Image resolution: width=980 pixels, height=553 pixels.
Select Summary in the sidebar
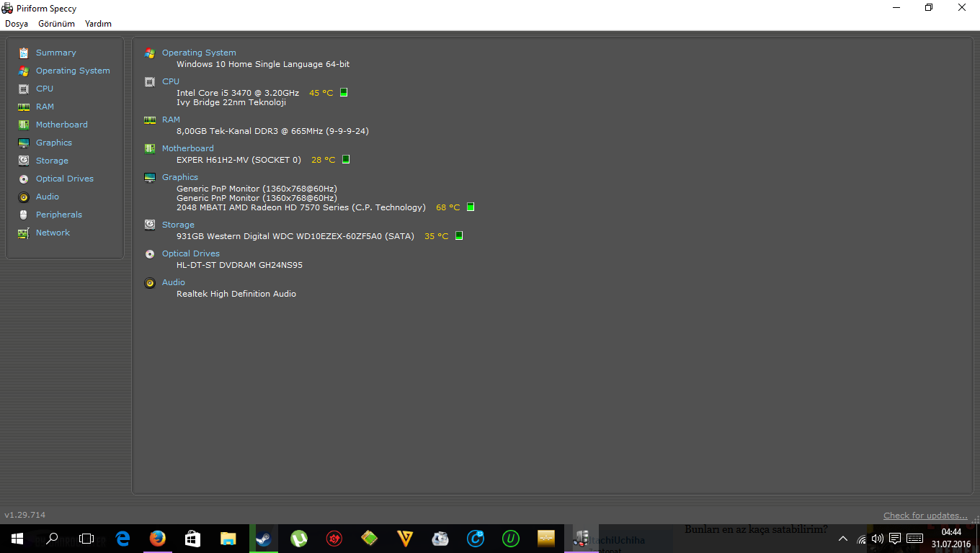(55, 53)
